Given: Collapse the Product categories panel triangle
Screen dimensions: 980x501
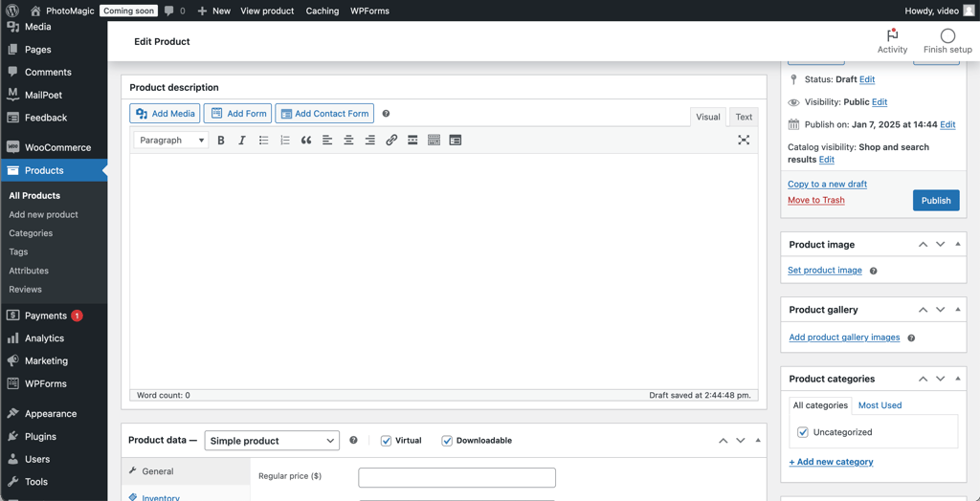Looking at the screenshot, I should tap(958, 379).
